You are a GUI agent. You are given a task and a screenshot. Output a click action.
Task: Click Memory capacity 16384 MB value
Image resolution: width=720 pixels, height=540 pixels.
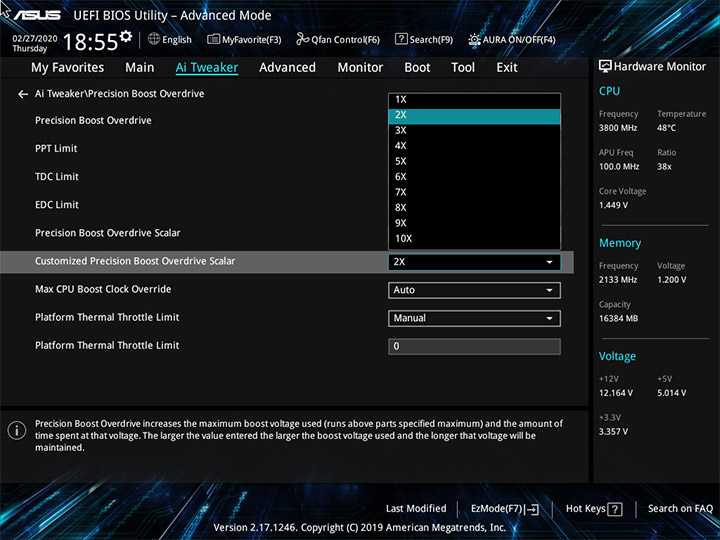click(618, 319)
